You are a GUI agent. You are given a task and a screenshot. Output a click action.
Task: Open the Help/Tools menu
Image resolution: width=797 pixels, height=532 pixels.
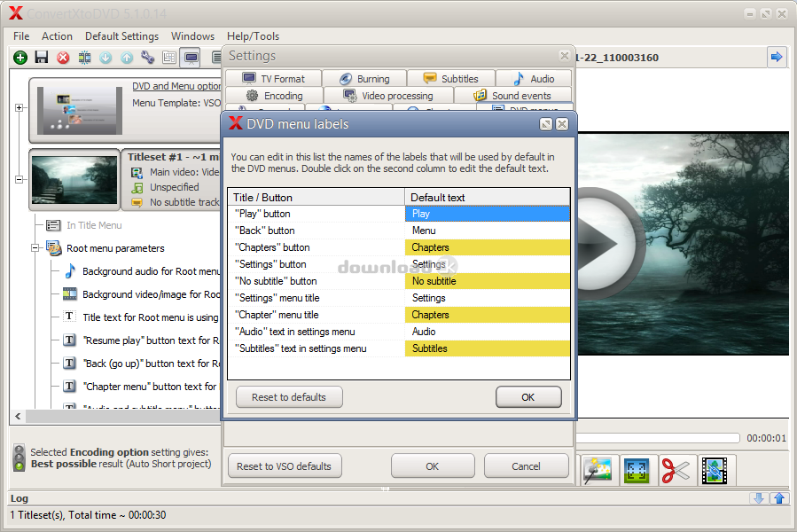click(x=254, y=36)
